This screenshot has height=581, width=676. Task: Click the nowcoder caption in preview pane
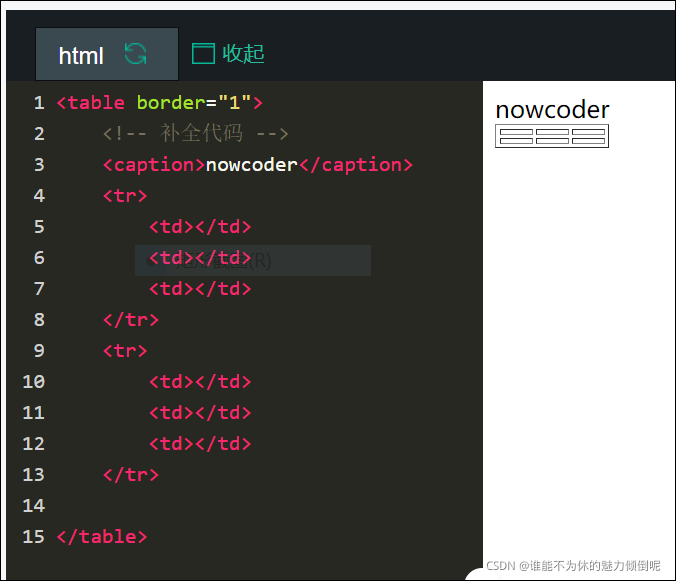[552, 110]
